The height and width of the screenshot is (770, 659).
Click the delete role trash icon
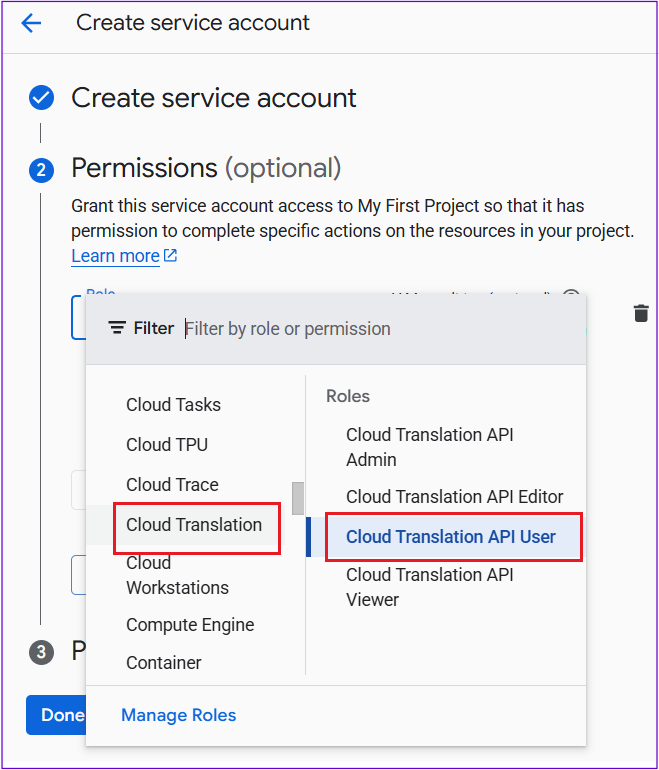click(x=641, y=313)
